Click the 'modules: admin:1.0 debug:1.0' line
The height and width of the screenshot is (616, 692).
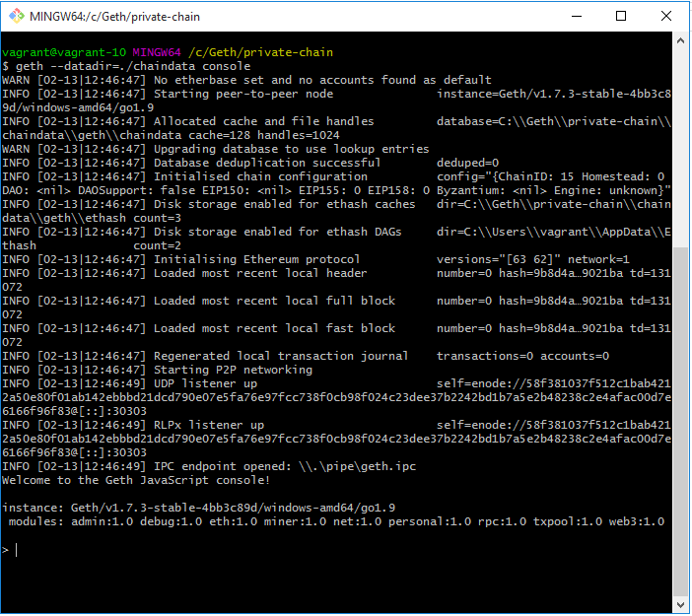click(x=337, y=521)
